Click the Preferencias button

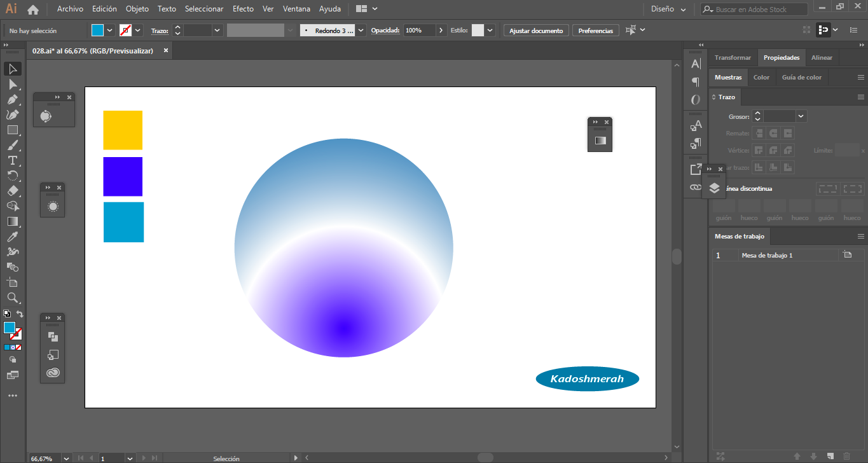coord(596,31)
